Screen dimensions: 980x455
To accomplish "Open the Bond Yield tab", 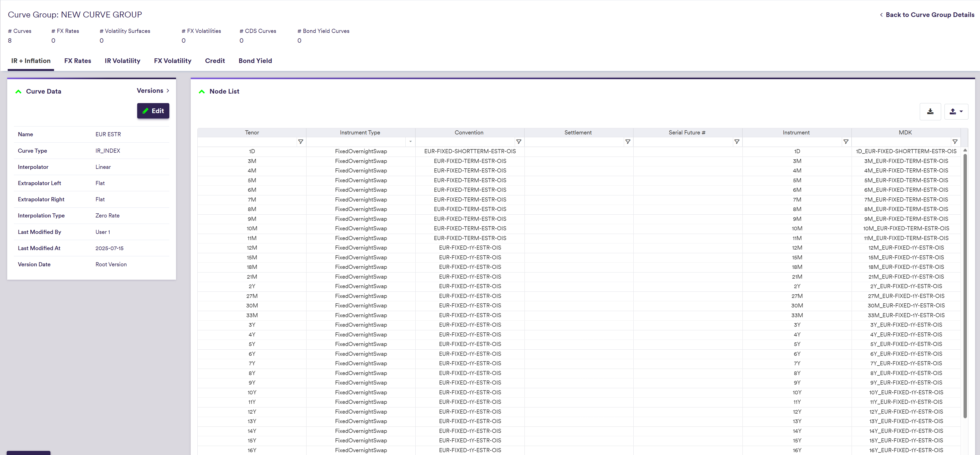I will coord(255,61).
